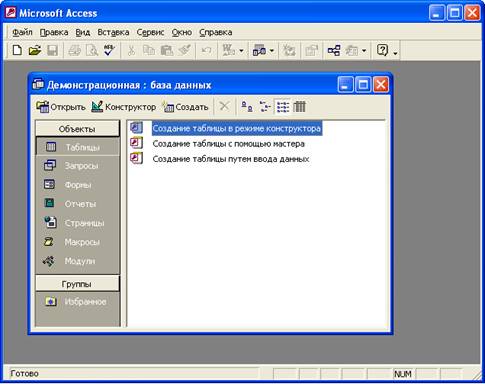This screenshot has width=485, height=384.
Task: Click the Analyze icon
Action: [259, 50]
